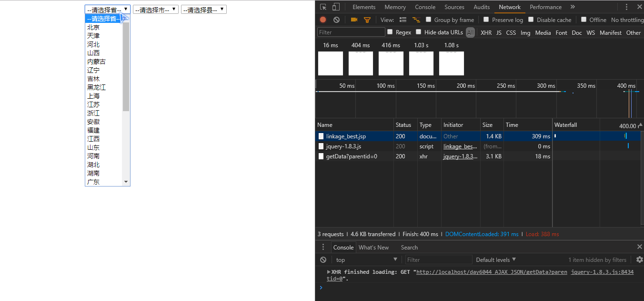This screenshot has width=644, height=301.
Task: Toggle the Offline checkbox
Action: (584, 20)
